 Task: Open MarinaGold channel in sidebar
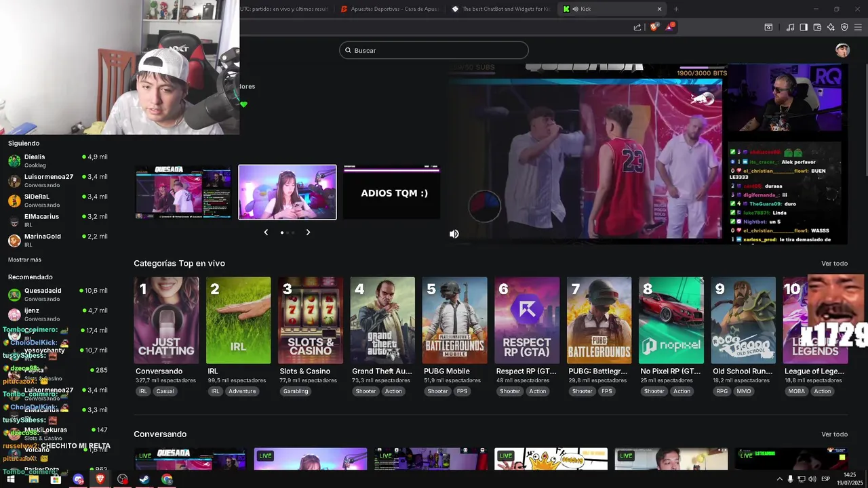pyautogui.click(x=58, y=240)
